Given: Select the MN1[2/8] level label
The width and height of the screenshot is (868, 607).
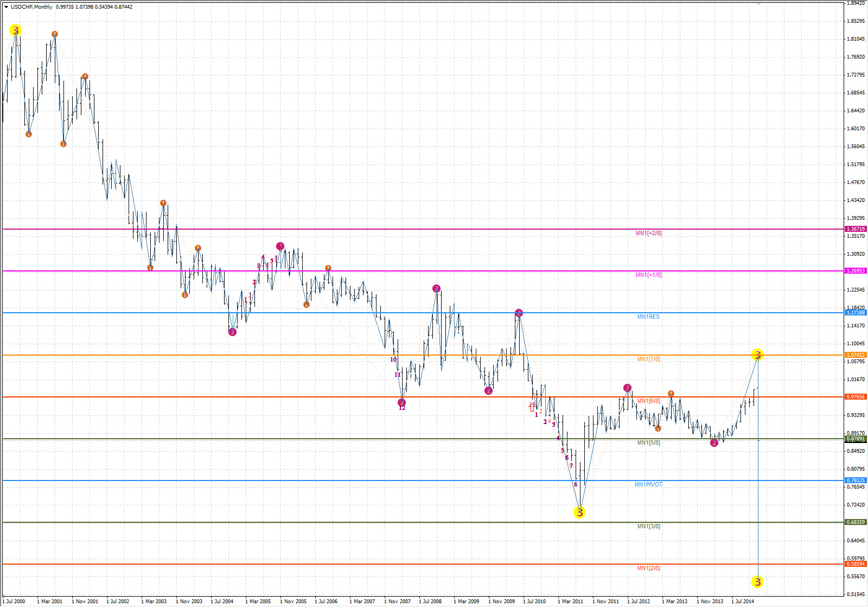Looking at the screenshot, I should (648, 568).
